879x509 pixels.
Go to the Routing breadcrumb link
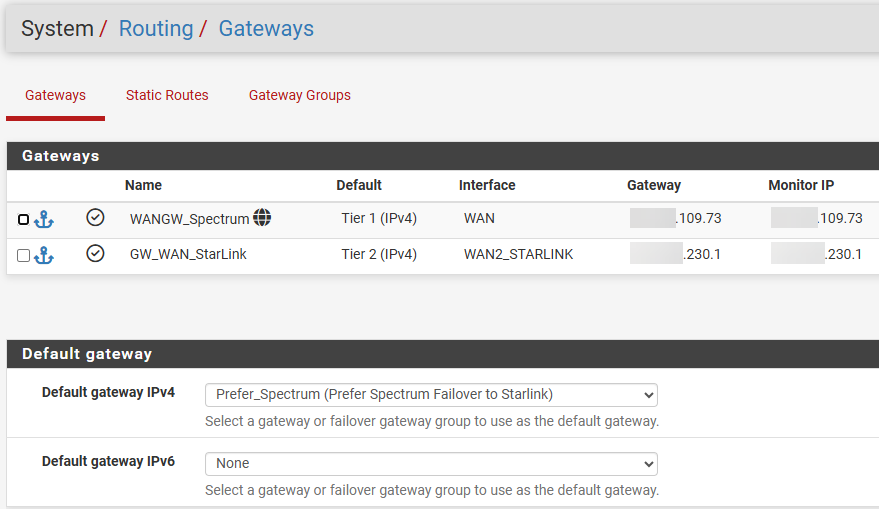point(156,29)
